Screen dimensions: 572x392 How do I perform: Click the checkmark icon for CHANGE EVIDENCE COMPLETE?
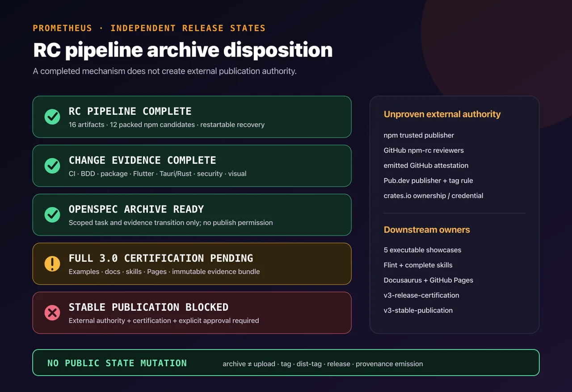52,166
